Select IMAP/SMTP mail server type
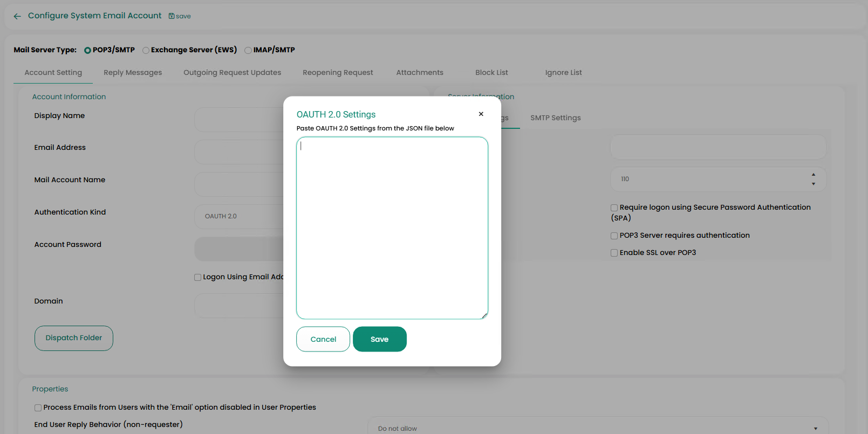Image resolution: width=868 pixels, height=434 pixels. (248, 50)
